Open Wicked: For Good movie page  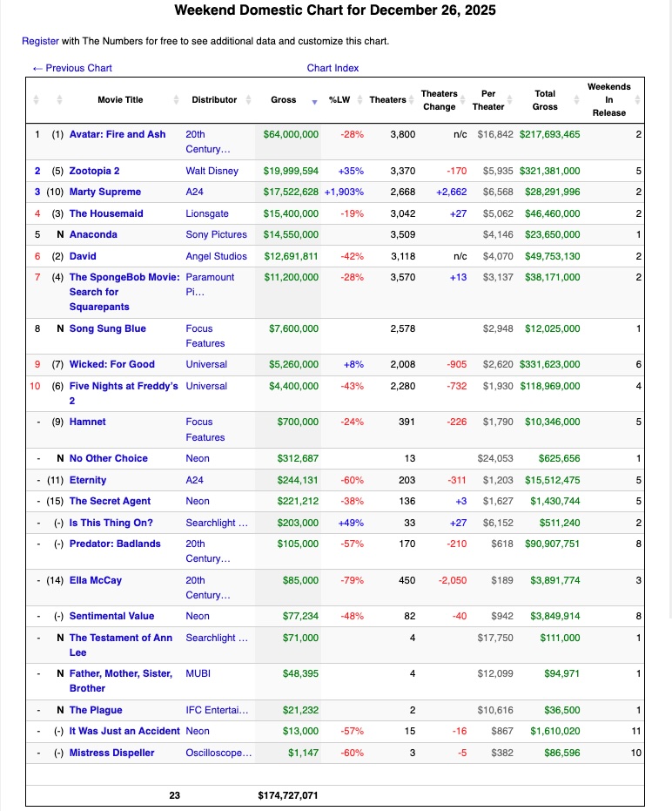coord(111,364)
